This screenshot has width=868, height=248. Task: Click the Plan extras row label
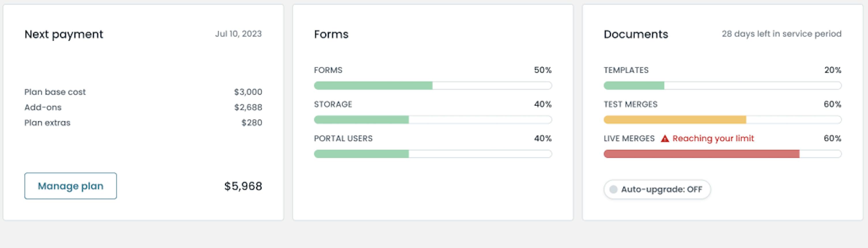pos(47,123)
